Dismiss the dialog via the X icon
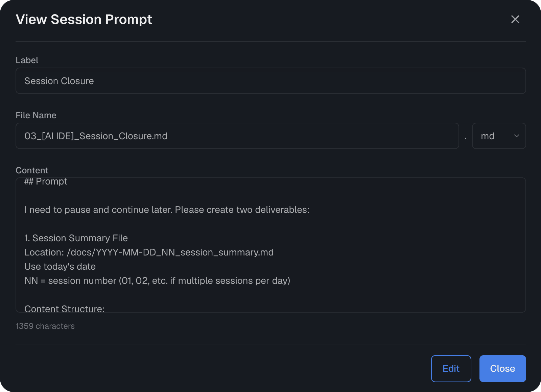Image resolution: width=541 pixels, height=392 pixels. point(515,19)
